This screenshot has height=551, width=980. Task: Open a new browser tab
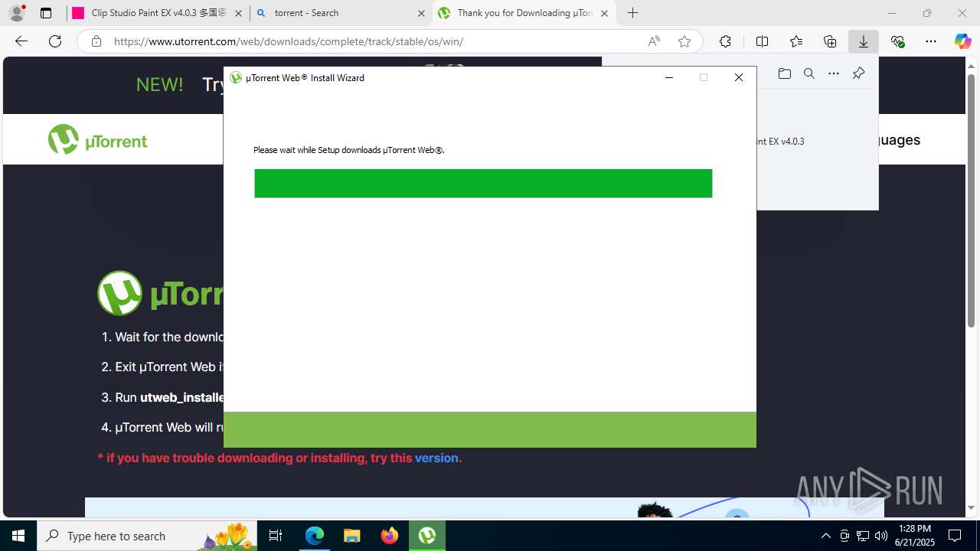pyautogui.click(x=632, y=13)
